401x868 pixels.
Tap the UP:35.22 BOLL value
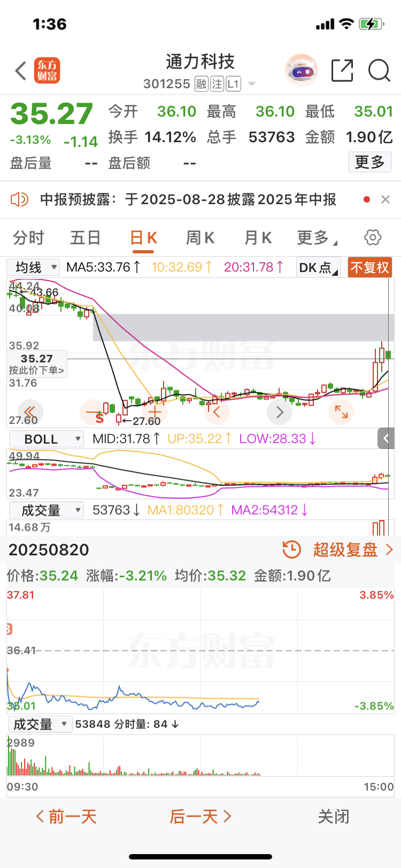click(199, 439)
